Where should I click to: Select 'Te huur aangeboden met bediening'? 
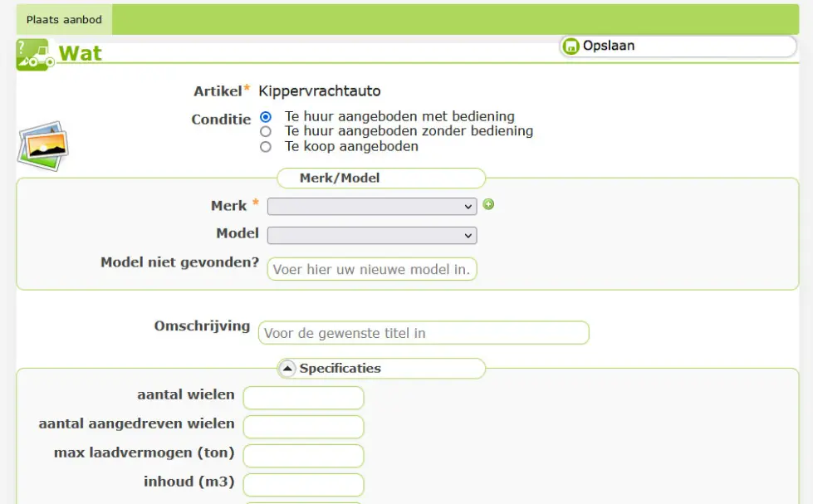coord(266,117)
